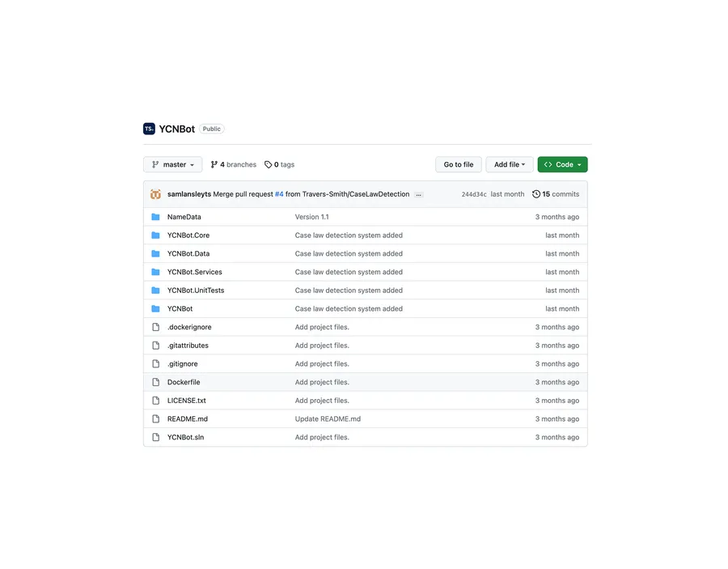Click the tags icon beside 0 tags
728x569 pixels.
(268, 164)
